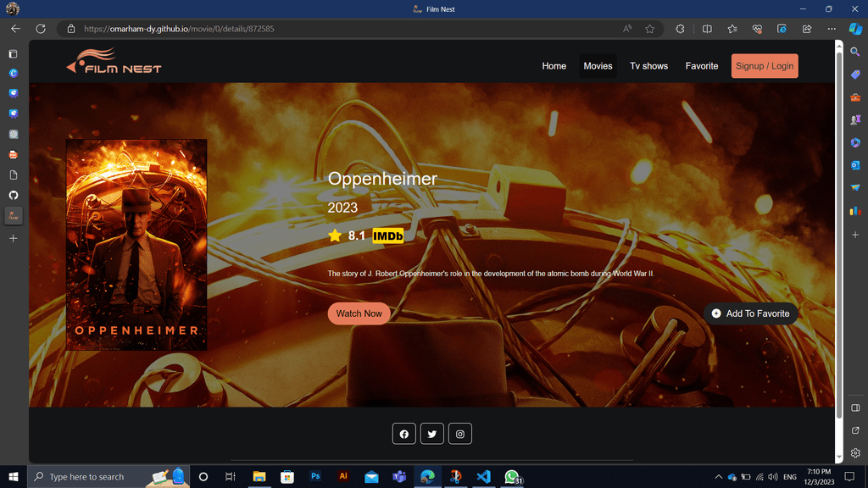Click the Signup / Login button
Screen dimensions: 868x488
point(765,66)
